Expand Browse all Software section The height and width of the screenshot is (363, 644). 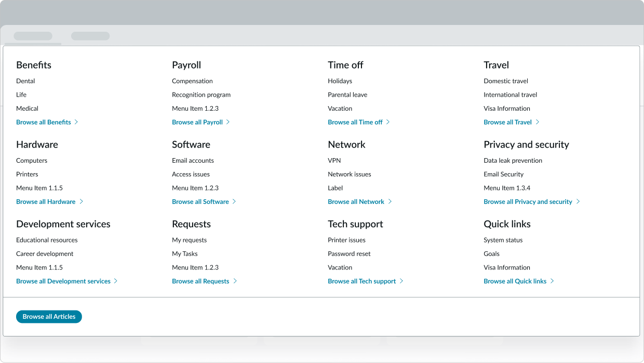pos(235,202)
